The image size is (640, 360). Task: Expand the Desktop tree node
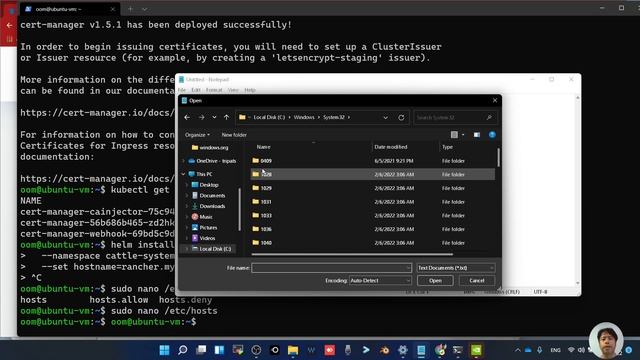[x=187, y=185]
